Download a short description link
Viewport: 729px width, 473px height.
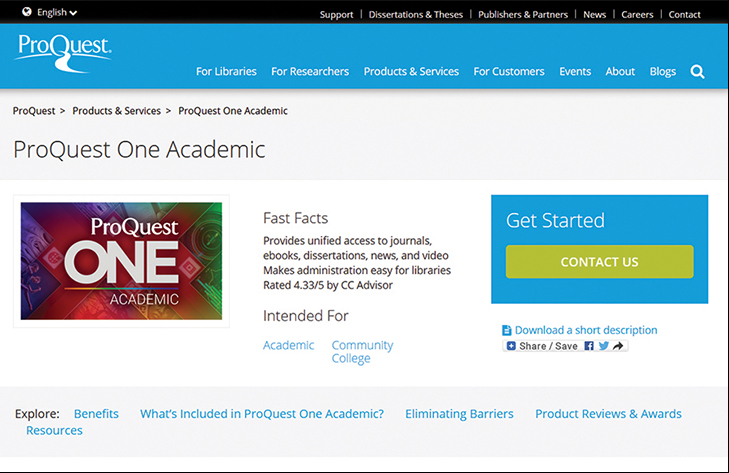[586, 330]
